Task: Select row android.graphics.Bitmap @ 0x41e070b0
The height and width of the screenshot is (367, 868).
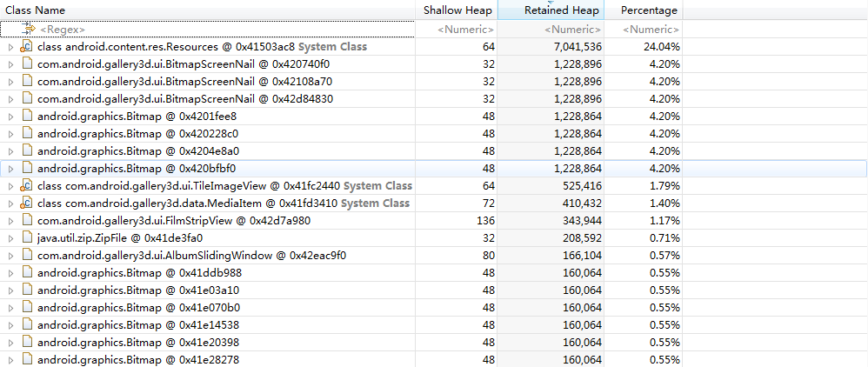Action: (x=433, y=307)
